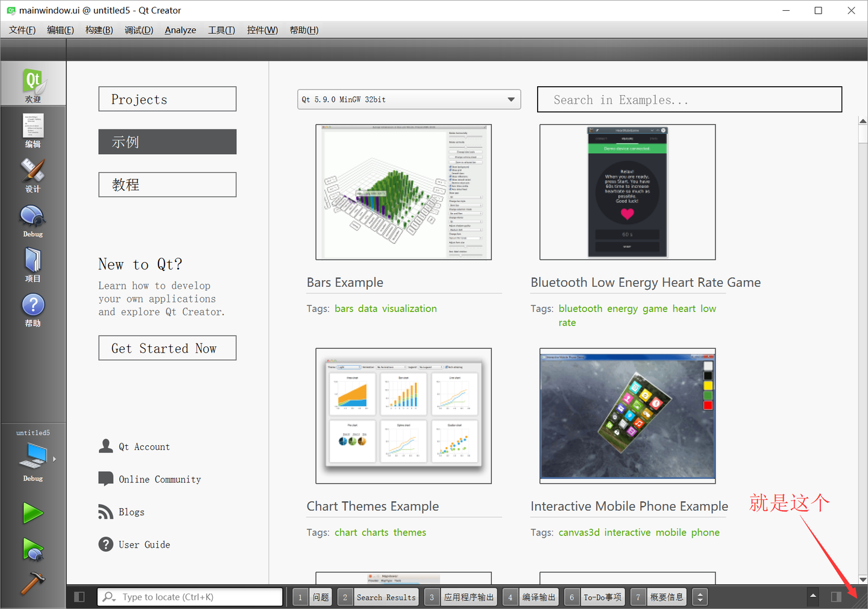This screenshot has width=868, height=609.
Task: Open the 问题 (Issues) output pane
Action: [x=312, y=597]
